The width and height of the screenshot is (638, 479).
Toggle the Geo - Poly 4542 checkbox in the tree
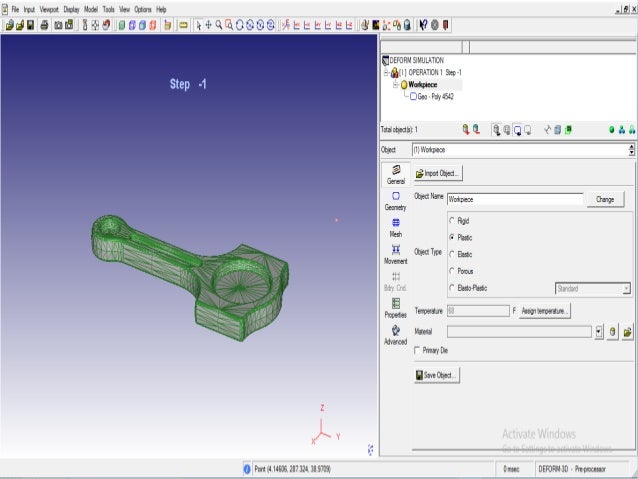pyautogui.click(x=413, y=96)
